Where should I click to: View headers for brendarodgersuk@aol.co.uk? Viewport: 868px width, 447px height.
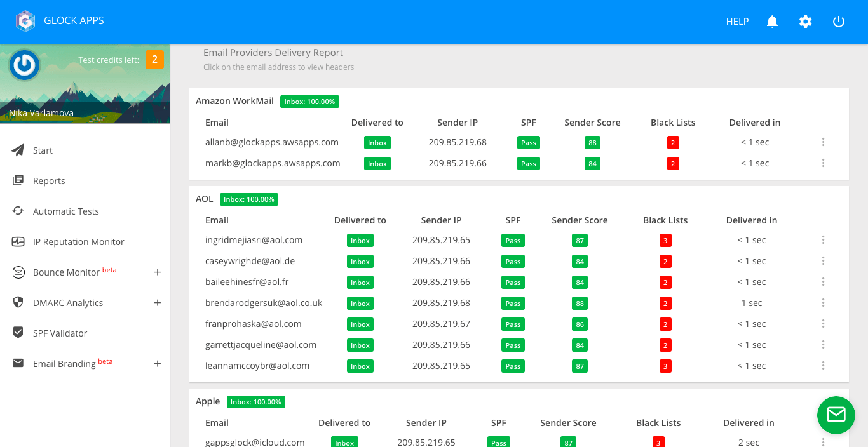click(x=264, y=303)
